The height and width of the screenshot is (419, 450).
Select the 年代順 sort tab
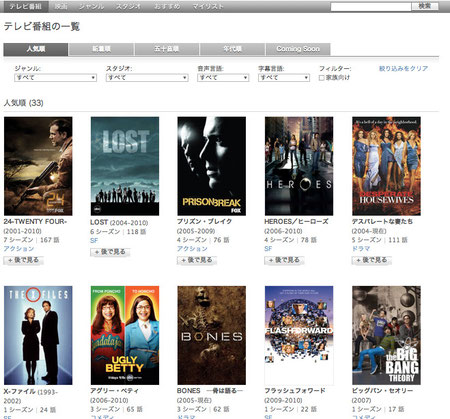point(232,49)
